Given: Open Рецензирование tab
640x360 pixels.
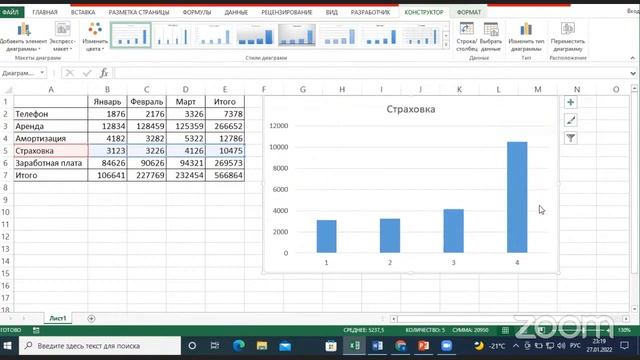Looking at the screenshot, I should 287,12.
